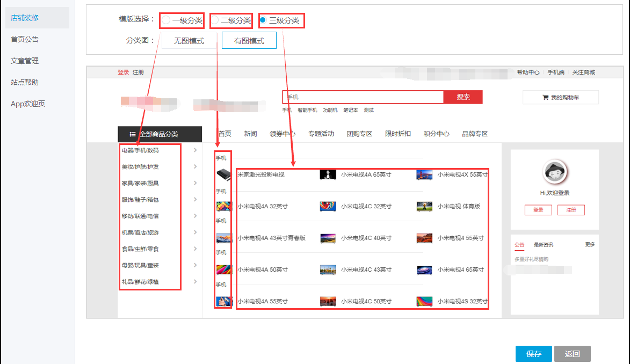Switch category image to 有图模式
Viewport: 630px width, 364px height.
tap(249, 41)
